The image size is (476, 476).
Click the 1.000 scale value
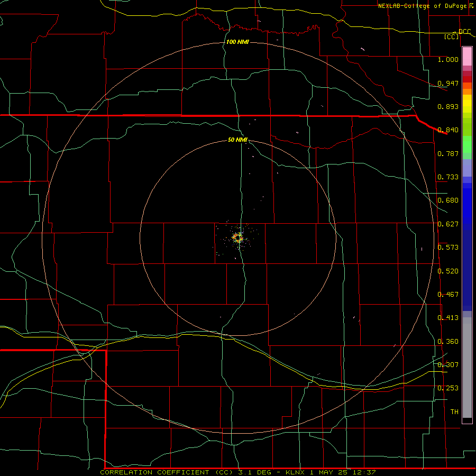click(x=448, y=59)
